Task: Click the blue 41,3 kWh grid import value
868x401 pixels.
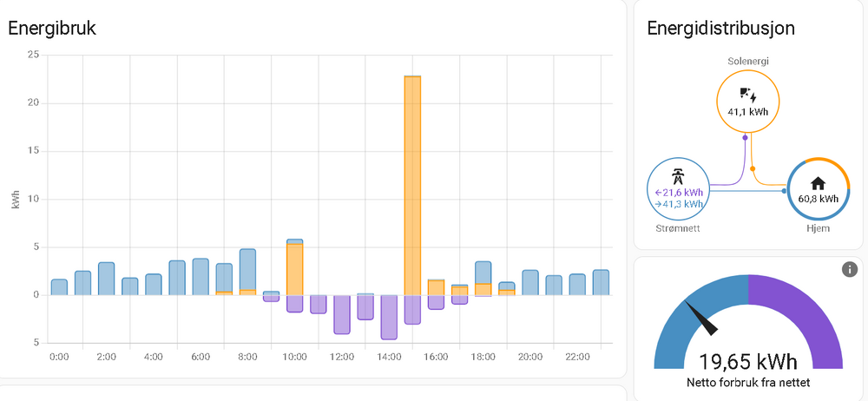Action: click(x=679, y=204)
